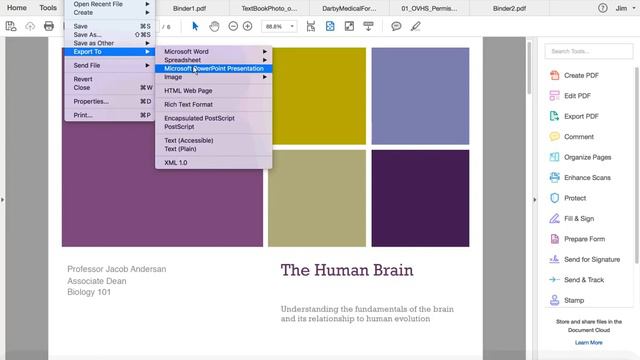Switch to 01_OVHS_Permis... tab
This screenshot has height=360, width=640.
(429, 8)
